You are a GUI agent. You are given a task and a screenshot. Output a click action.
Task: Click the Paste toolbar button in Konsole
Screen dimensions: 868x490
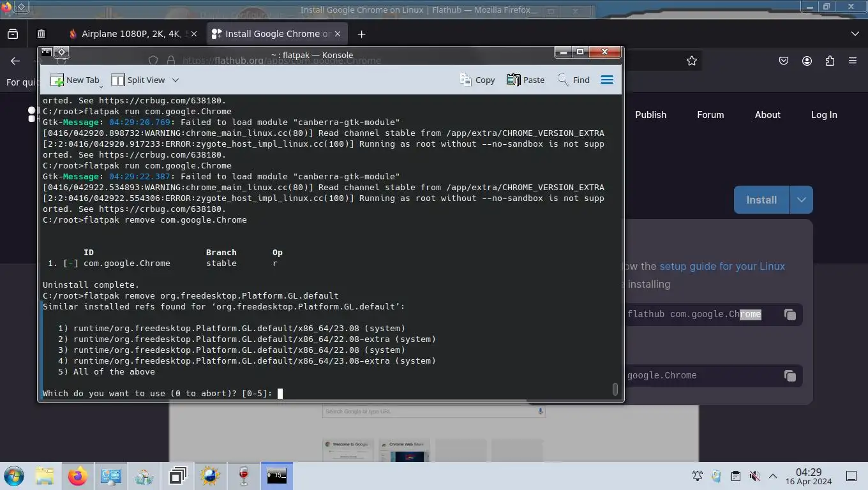[525, 80]
